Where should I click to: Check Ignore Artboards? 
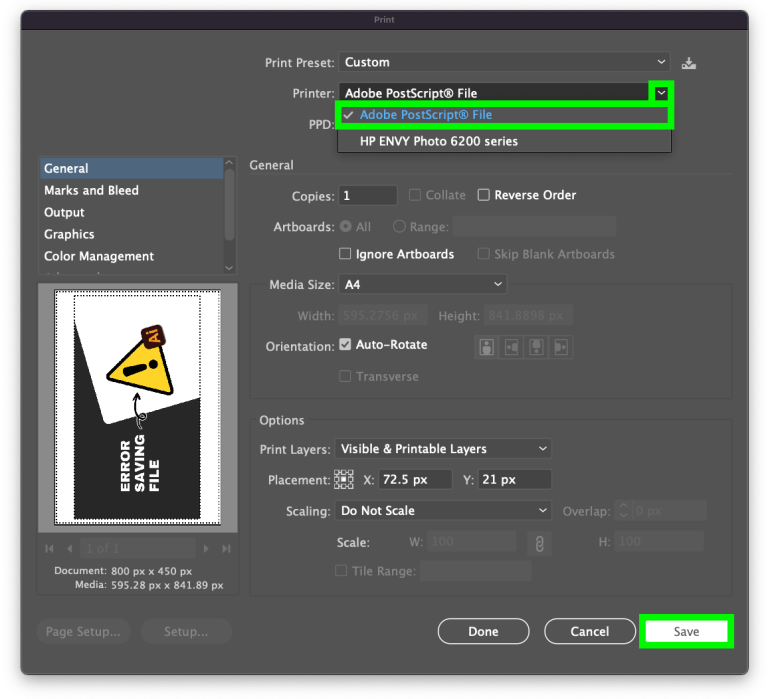point(345,254)
